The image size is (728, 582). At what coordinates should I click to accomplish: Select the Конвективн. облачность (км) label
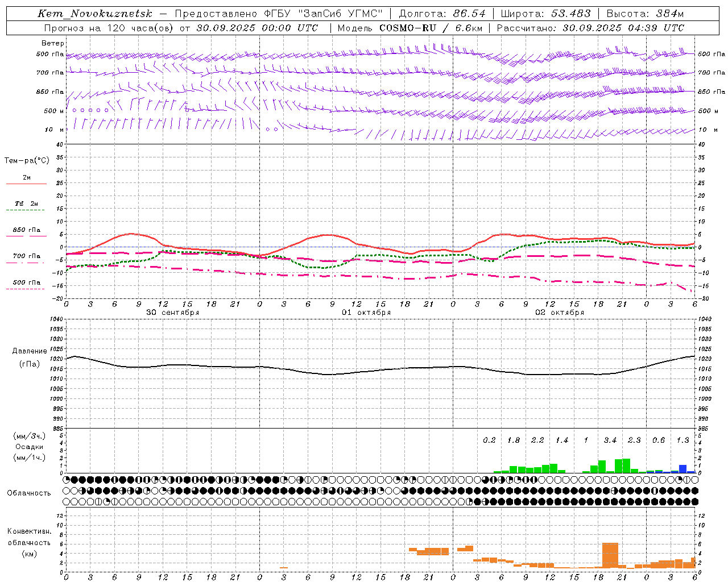click(29, 543)
